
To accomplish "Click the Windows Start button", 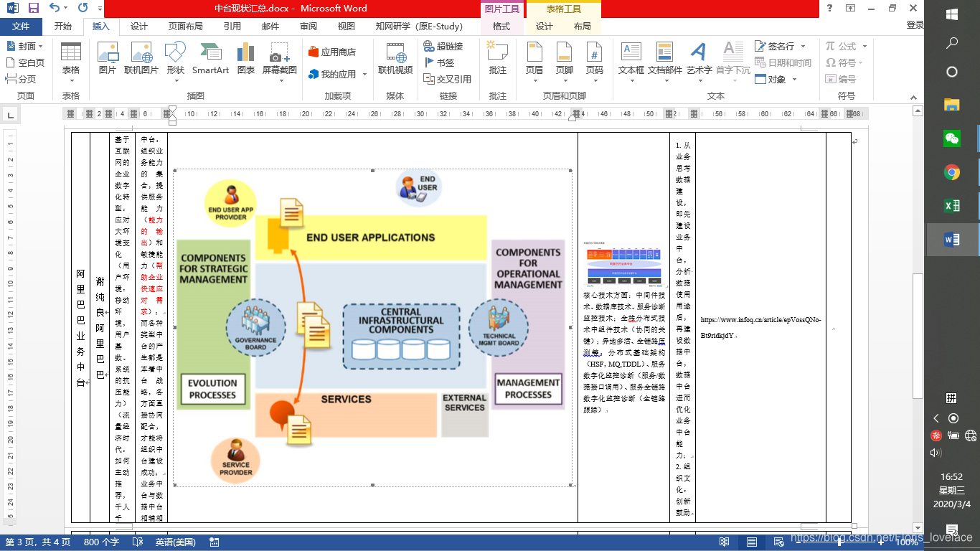I will [x=952, y=14].
